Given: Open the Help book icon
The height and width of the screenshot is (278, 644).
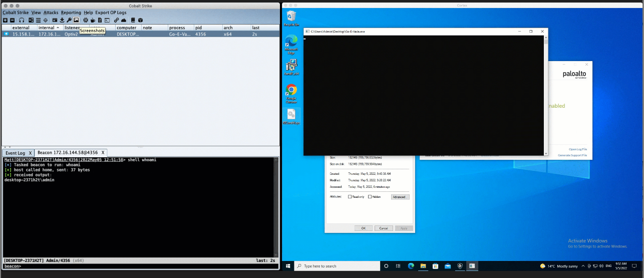Looking at the screenshot, I should [x=133, y=20].
